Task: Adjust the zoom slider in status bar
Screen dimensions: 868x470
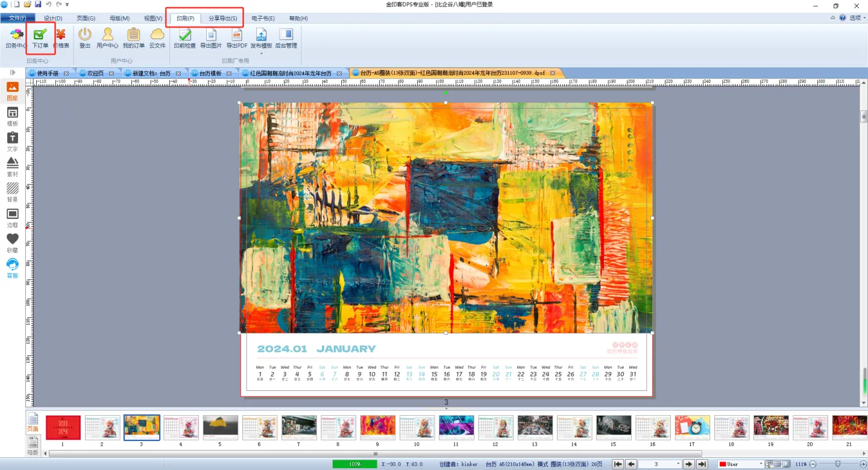Action: click(x=838, y=464)
